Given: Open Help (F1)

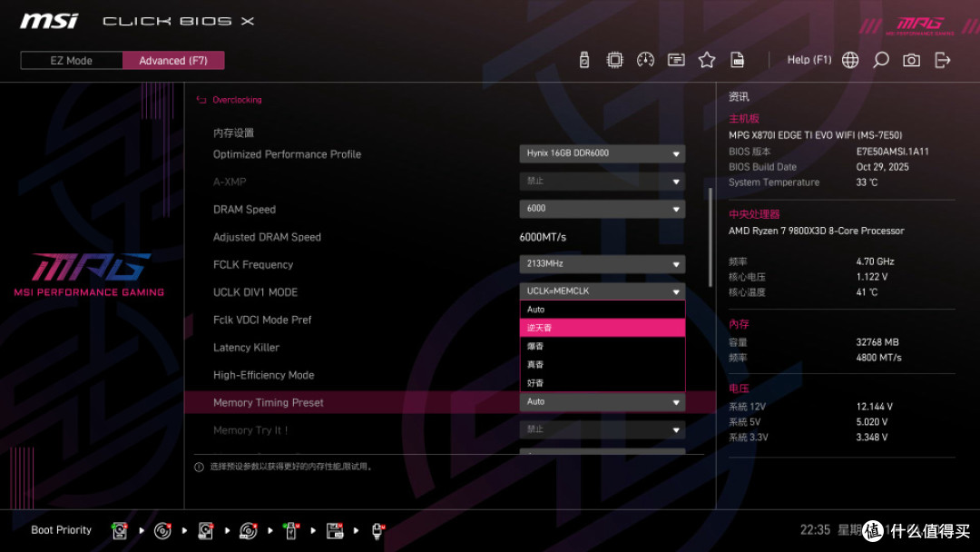Looking at the screenshot, I should (809, 60).
